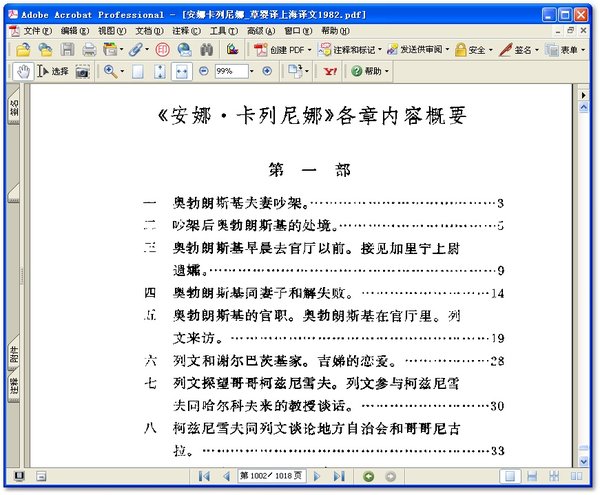Click the full screen monitor icon
Viewport: 600px width, 495px height.
(x=19, y=476)
